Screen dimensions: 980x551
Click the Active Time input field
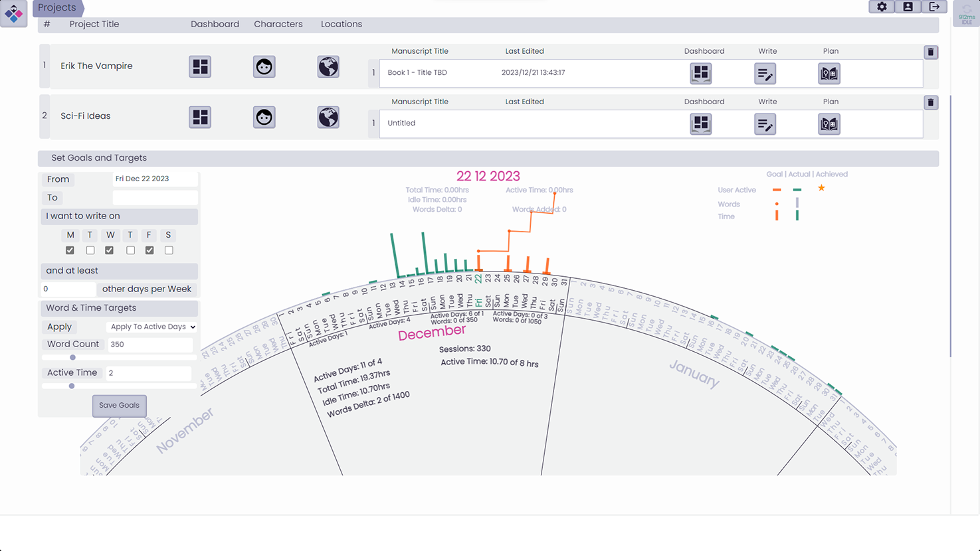pos(149,373)
